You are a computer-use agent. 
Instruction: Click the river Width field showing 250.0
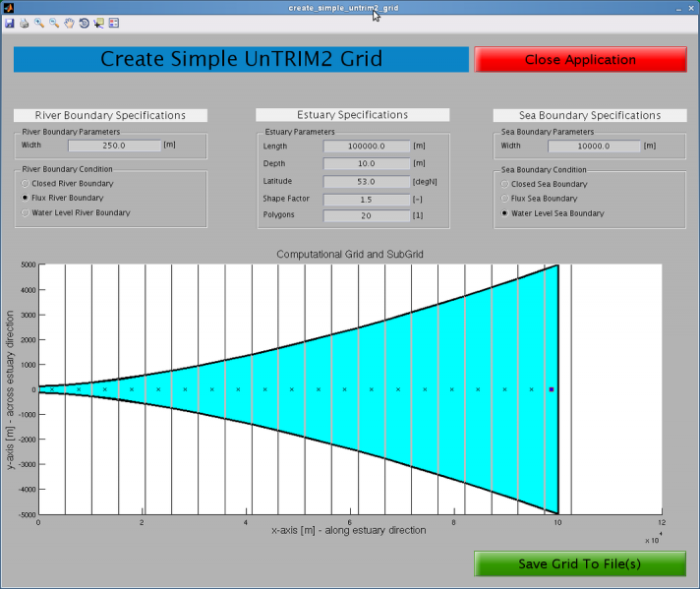click(x=113, y=146)
